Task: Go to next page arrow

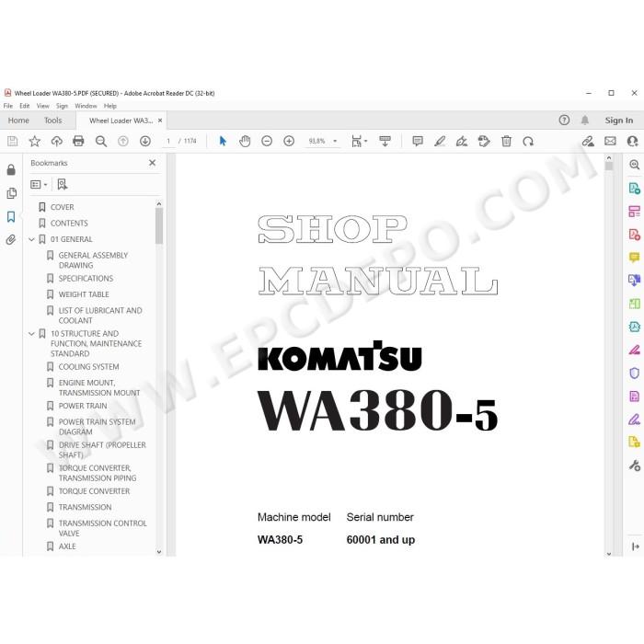Action: pyautogui.click(x=145, y=142)
